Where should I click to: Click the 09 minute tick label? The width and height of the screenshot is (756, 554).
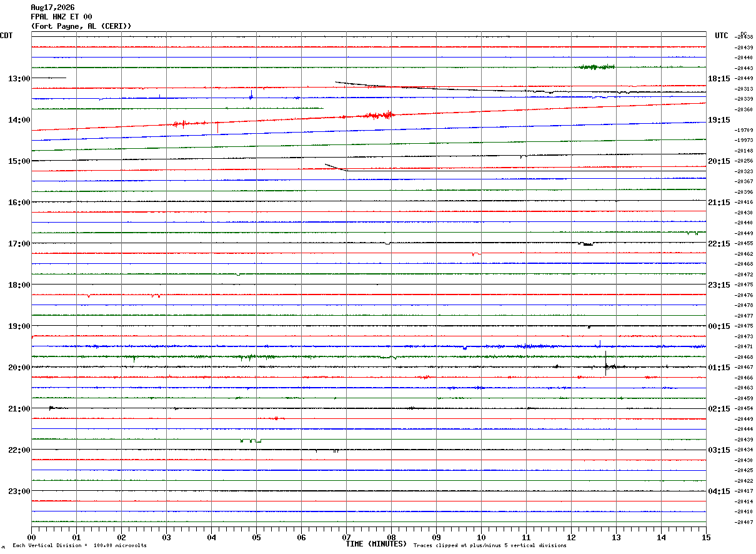coord(436,537)
